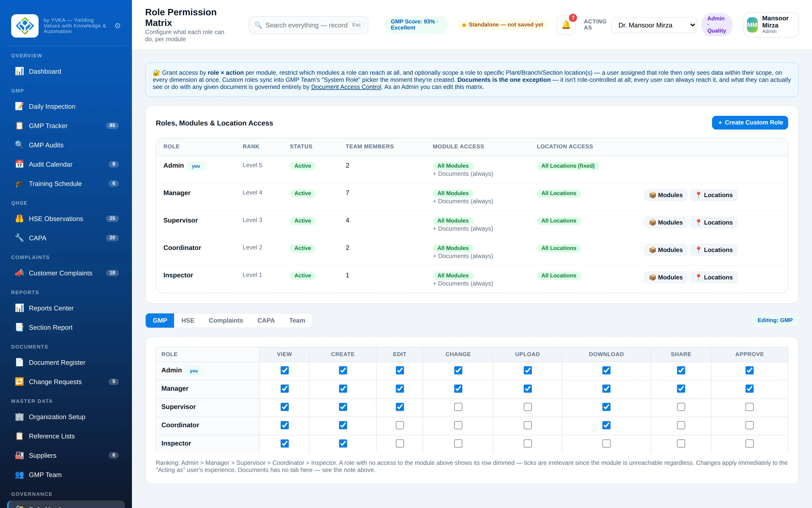Click the Customer Complaints megaphone icon
The width and height of the screenshot is (812, 508).
click(20, 273)
